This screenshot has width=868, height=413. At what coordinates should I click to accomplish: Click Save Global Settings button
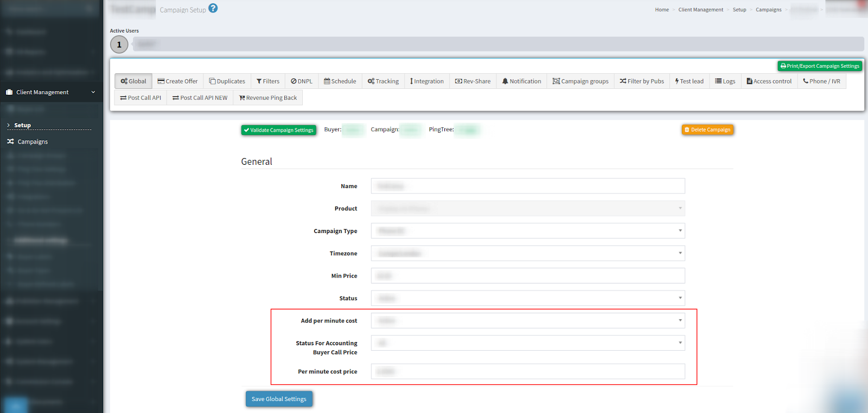[x=279, y=399]
